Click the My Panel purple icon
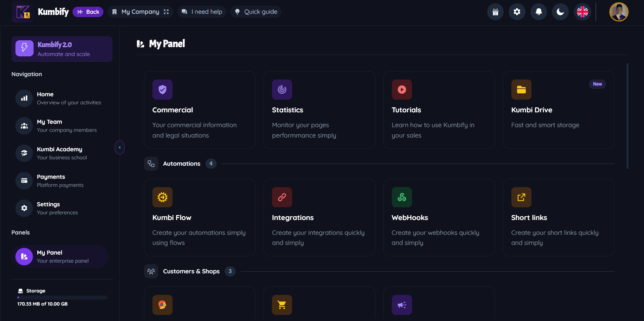Viewport: 644px width, 321px height. coord(24,257)
